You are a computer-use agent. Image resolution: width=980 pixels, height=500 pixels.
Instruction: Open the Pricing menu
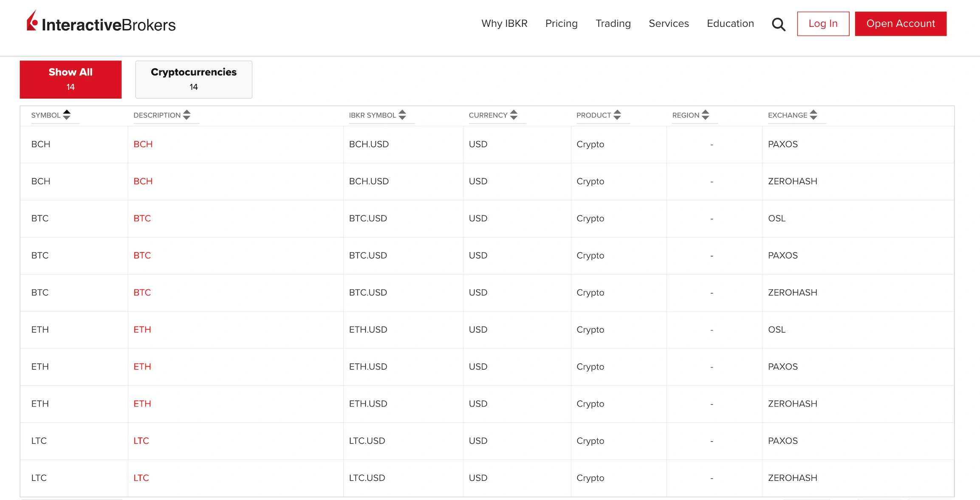coord(561,23)
